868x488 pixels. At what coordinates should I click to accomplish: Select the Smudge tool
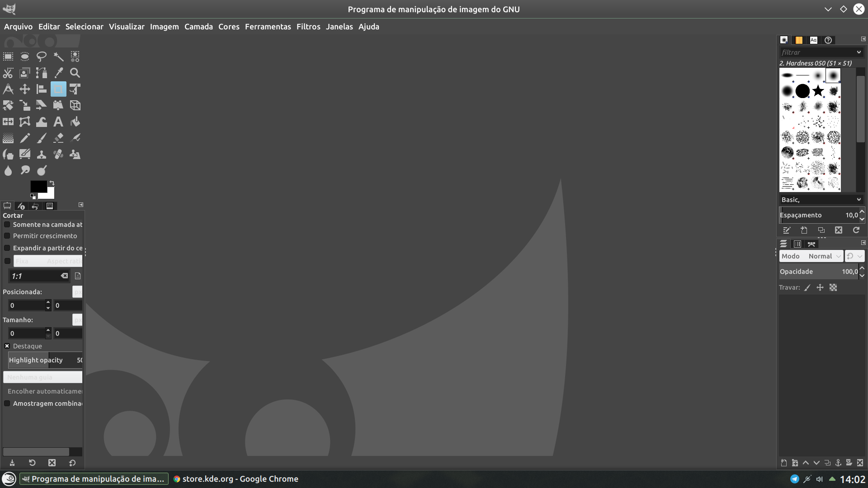[25, 170]
